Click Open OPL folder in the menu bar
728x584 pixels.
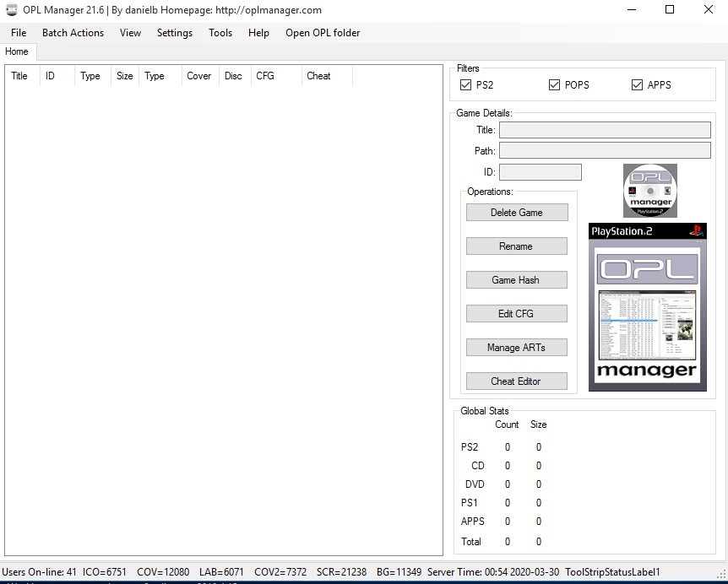tap(323, 33)
